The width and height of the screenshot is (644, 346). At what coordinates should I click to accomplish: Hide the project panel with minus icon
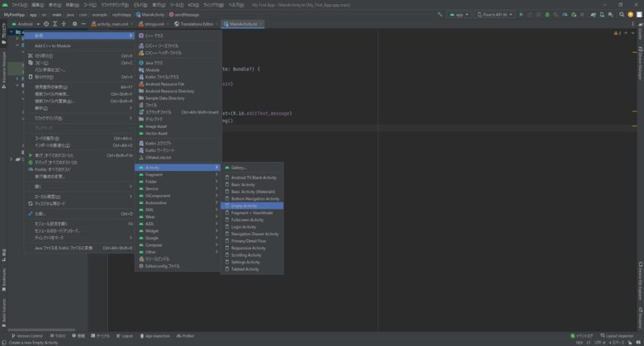83,24
